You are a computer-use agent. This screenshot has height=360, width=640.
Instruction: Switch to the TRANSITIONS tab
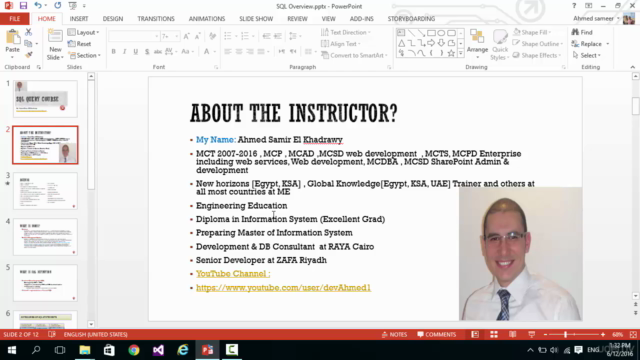156,19
